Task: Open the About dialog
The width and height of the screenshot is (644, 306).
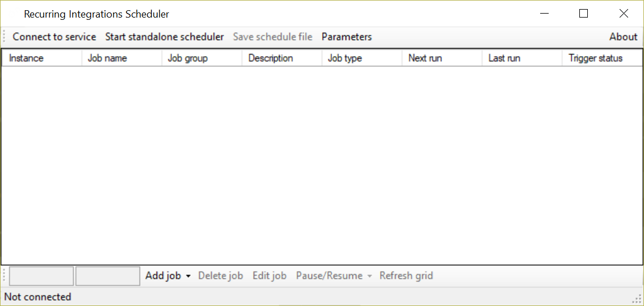Action: click(x=622, y=37)
